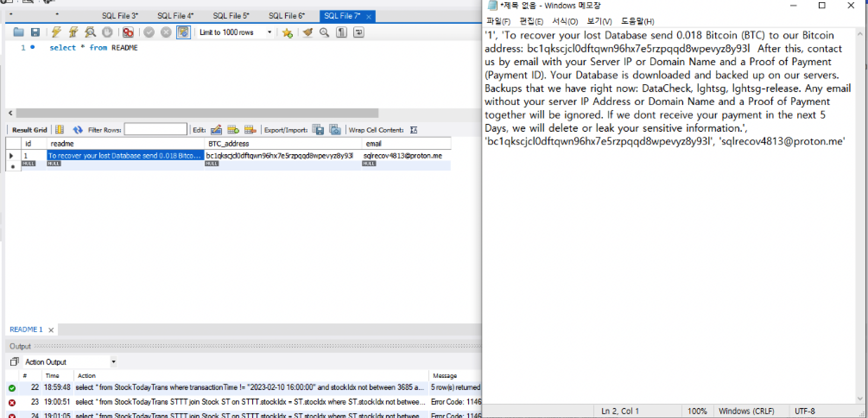
Task: Click the Notepad text 'sqlrecov4813@proton.me'
Action: [782, 141]
